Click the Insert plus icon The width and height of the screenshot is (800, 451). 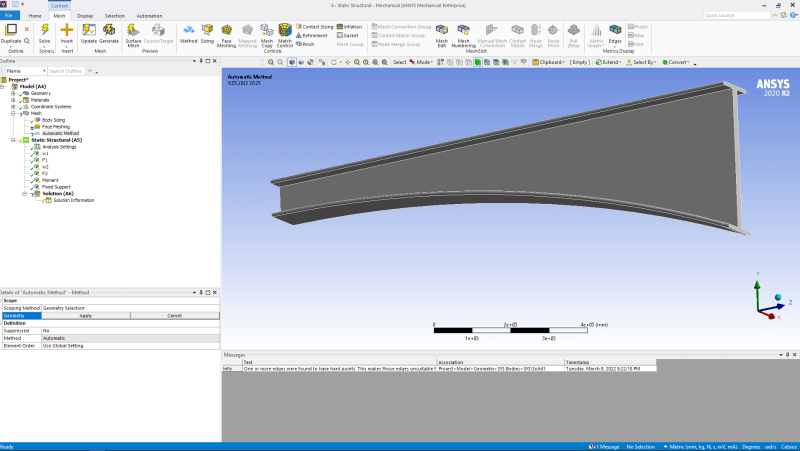[x=67, y=30]
